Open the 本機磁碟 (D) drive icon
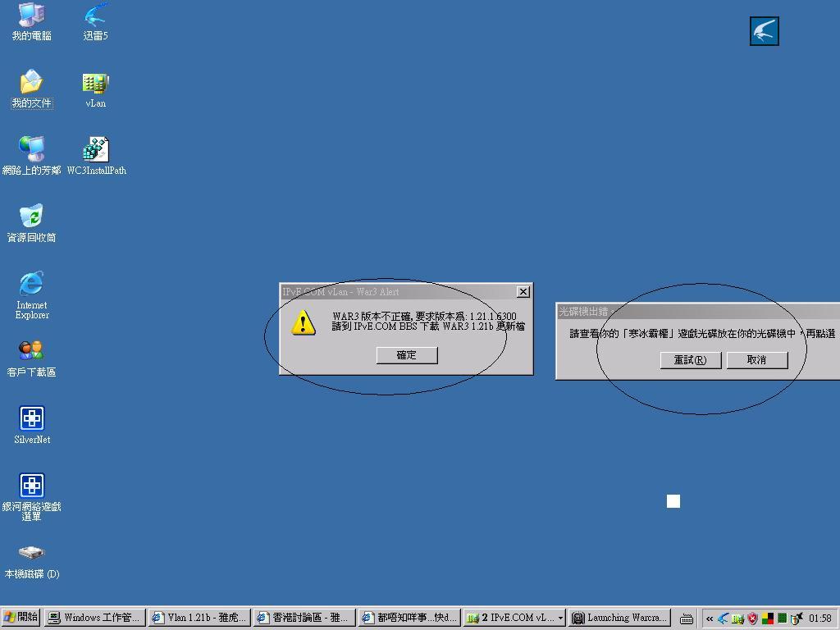This screenshot has width=840, height=630. pyautogui.click(x=31, y=554)
